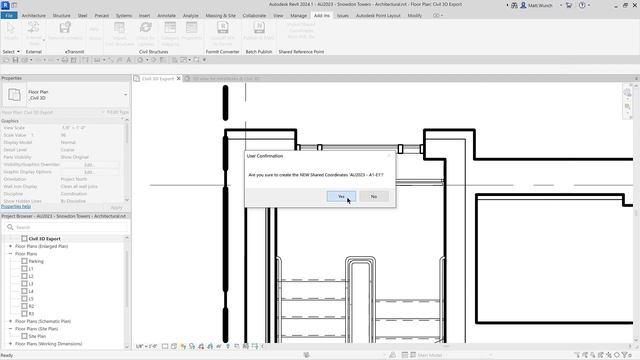The width and height of the screenshot is (640, 360).
Task: Click the Floor Plan type thumbnail in Properties
Action: pos(14,95)
